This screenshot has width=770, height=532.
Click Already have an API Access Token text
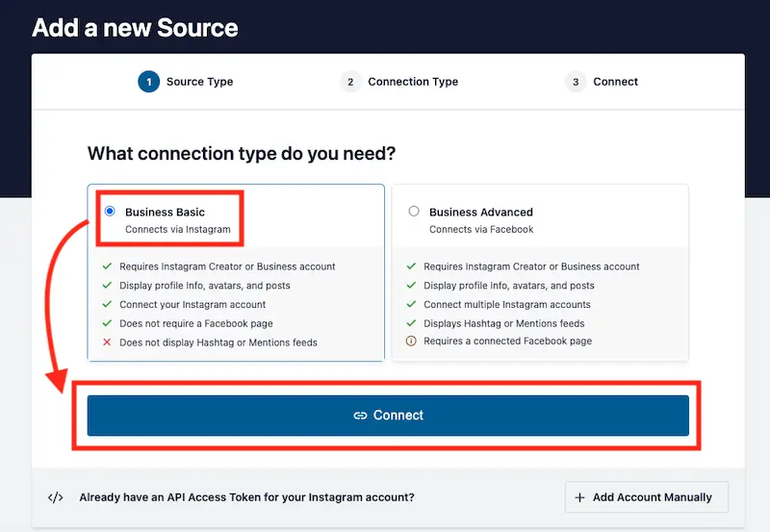[247, 497]
